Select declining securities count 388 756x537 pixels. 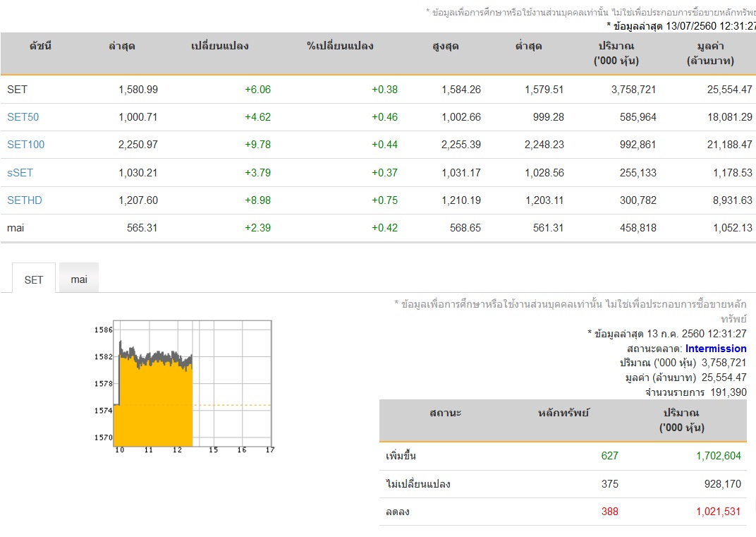[x=609, y=512]
